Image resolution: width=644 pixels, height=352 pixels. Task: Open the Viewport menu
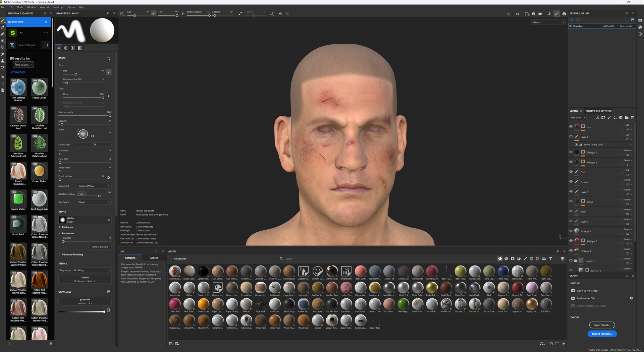click(x=44, y=7)
